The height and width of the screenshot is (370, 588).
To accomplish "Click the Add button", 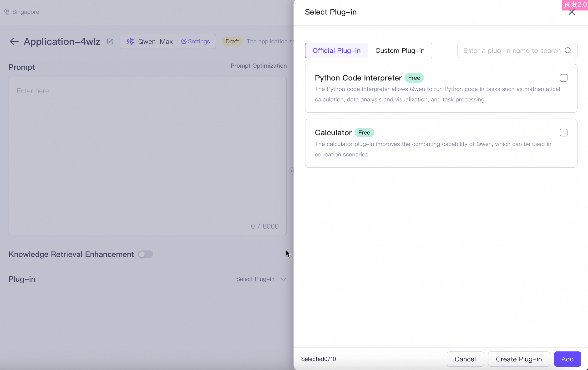I will [567, 359].
